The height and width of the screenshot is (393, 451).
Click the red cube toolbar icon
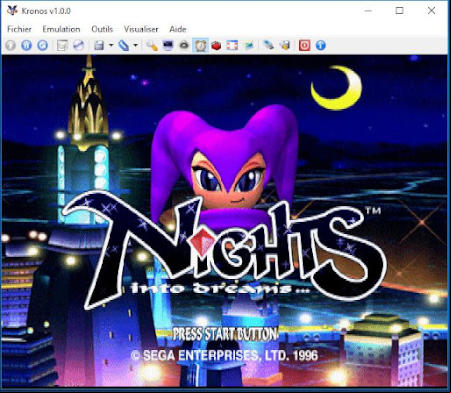click(x=216, y=45)
